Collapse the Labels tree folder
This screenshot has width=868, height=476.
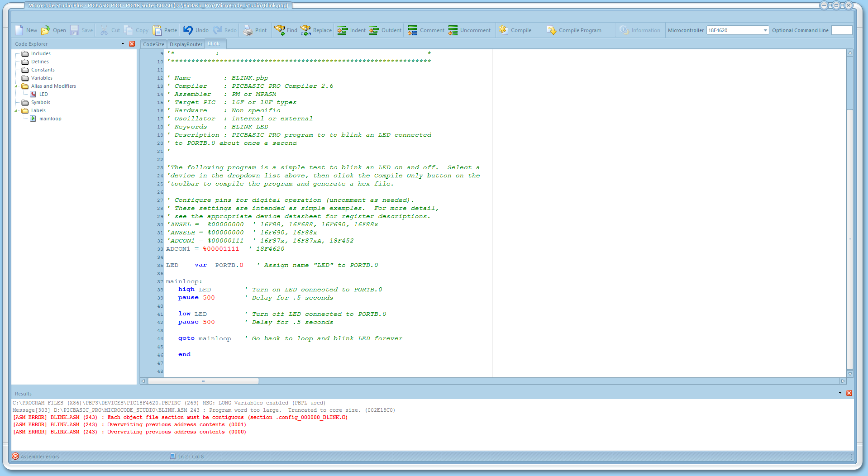click(16, 111)
